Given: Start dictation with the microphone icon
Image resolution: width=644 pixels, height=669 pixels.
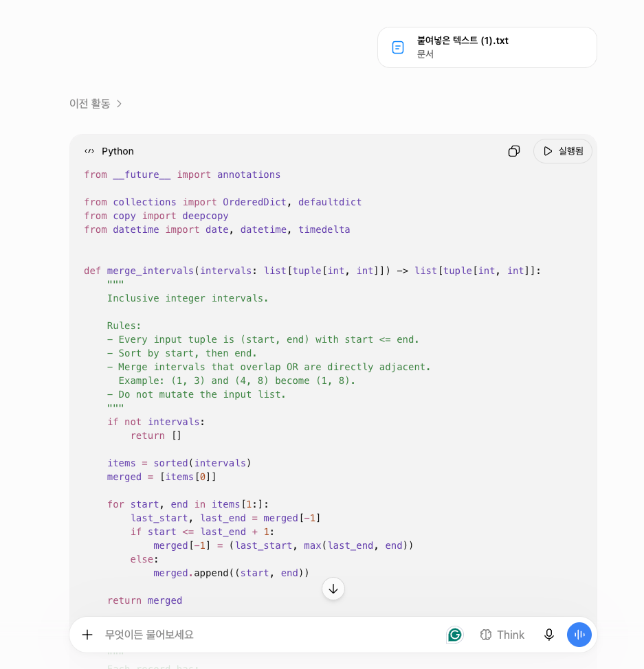Looking at the screenshot, I should (548, 635).
